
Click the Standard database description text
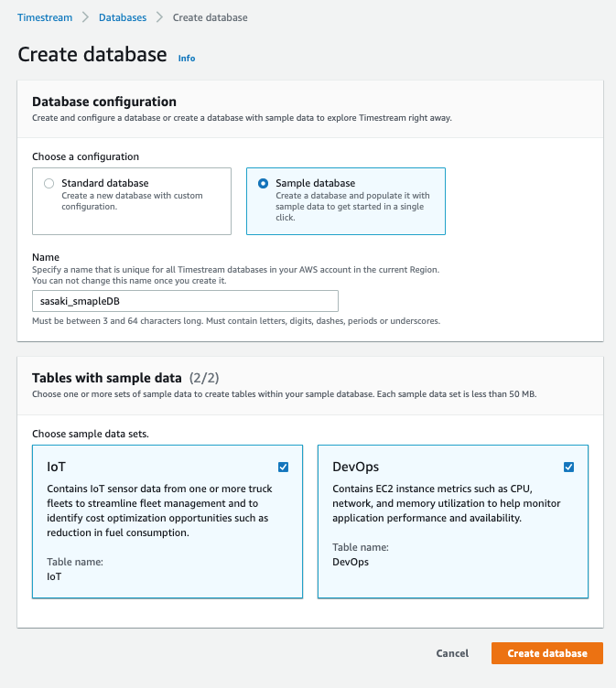point(132,200)
